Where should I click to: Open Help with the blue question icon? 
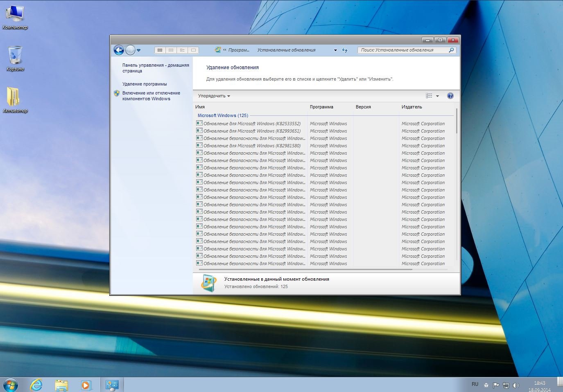point(450,96)
